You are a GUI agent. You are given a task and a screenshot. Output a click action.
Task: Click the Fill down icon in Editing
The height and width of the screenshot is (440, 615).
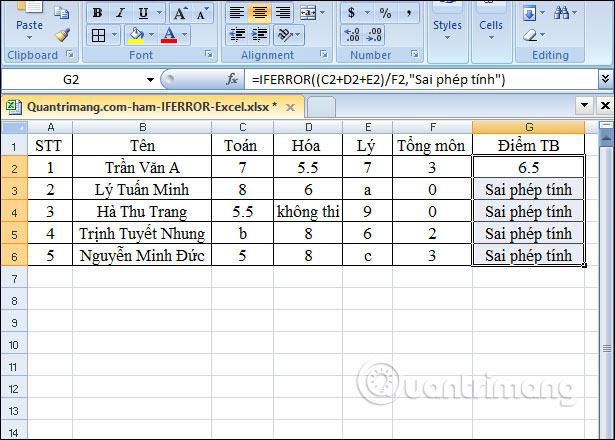tap(529, 14)
